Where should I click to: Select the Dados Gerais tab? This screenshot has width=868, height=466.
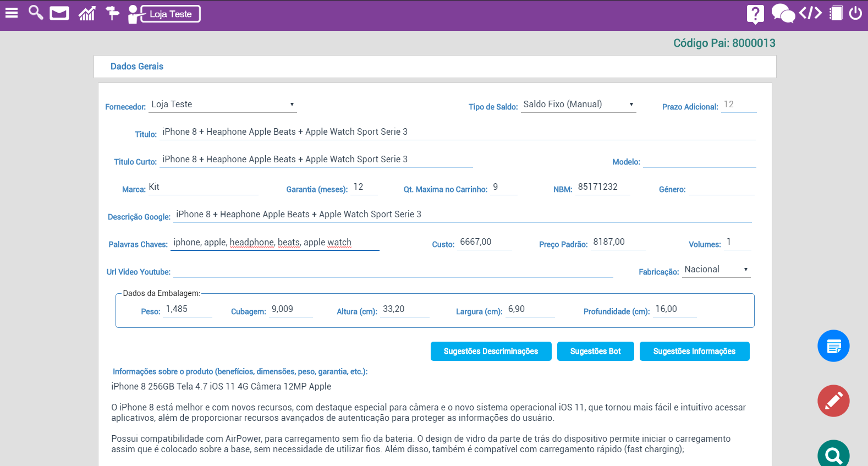pyautogui.click(x=137, y=67)
